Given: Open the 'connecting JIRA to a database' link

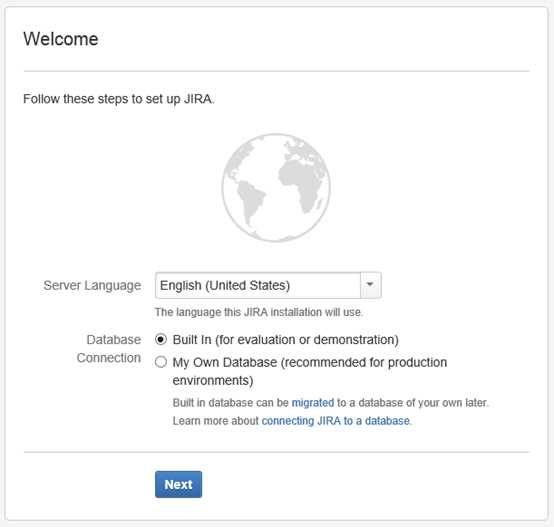Looking at the screenshot, I should click(336, 421).
